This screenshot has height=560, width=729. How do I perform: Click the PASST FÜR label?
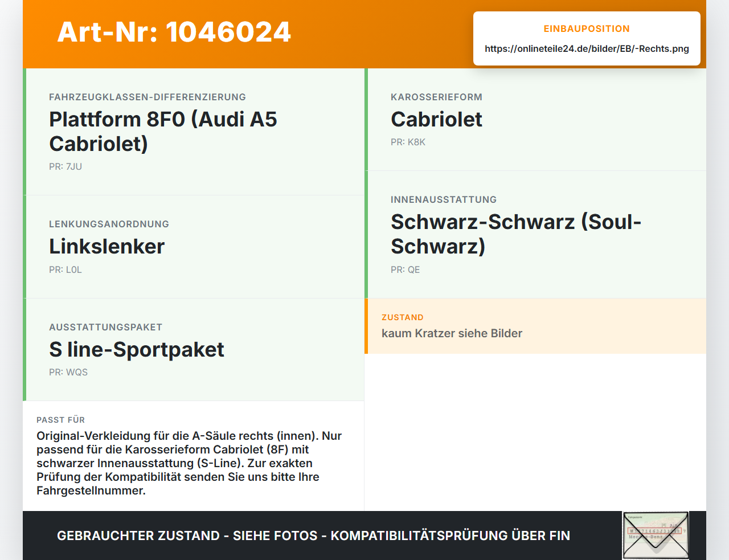coord(60,420)
